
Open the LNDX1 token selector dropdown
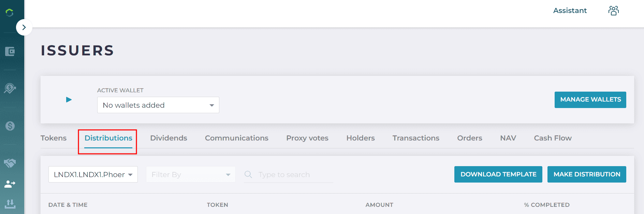click(x=93, y=174)
